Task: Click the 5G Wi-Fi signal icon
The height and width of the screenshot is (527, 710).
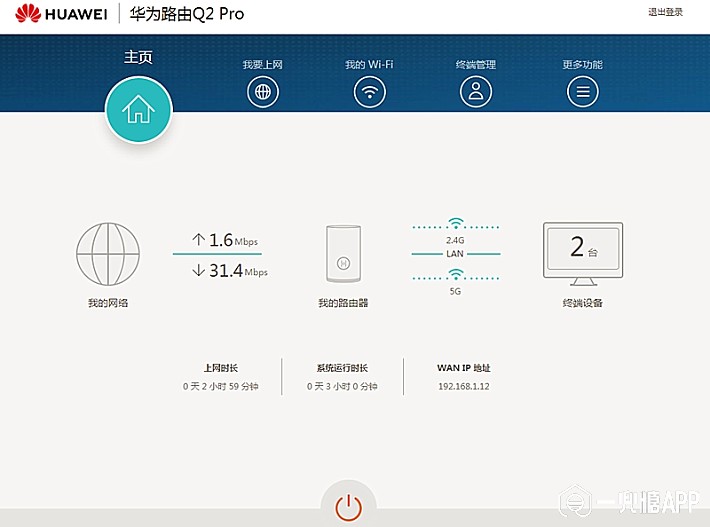Action: click(456, 279)
